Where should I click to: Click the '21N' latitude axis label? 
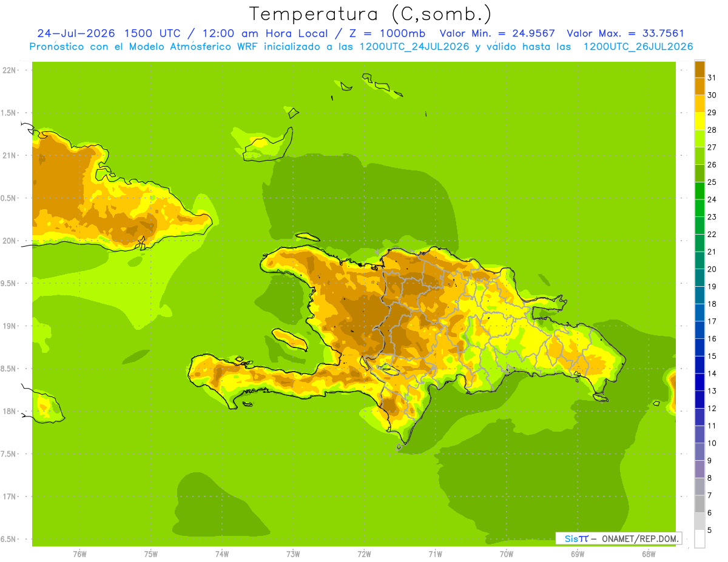[x=9, y=155]
